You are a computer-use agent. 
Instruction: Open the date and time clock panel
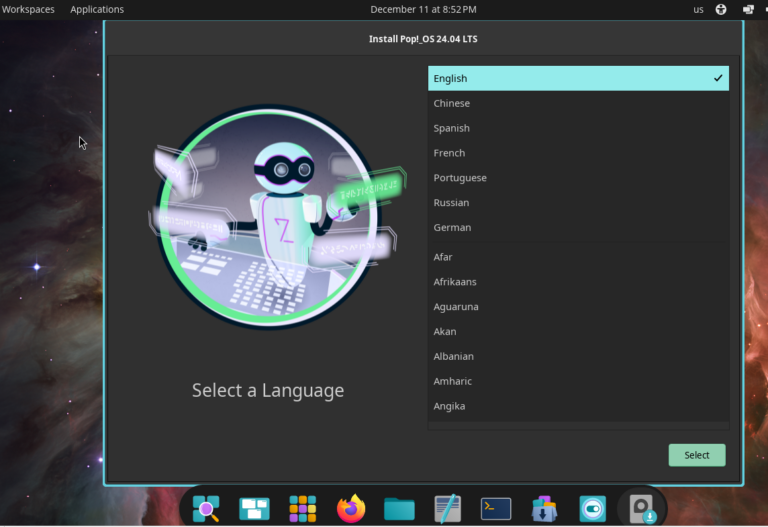coord(423,10)
